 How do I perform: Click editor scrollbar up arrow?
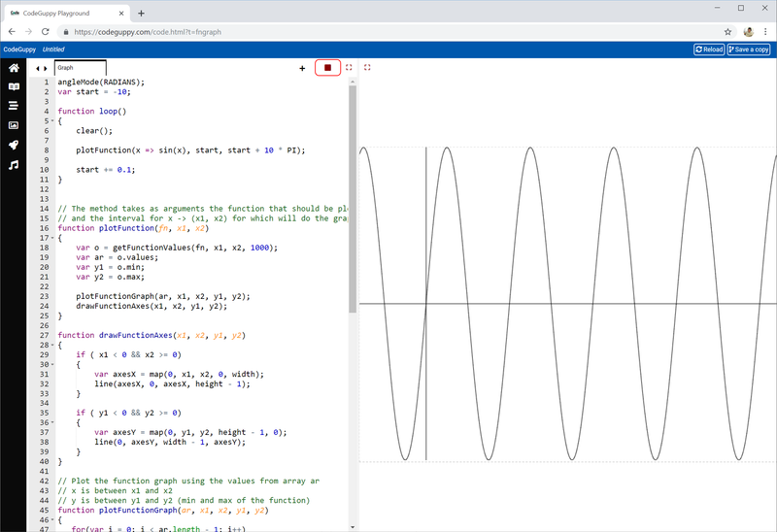pos(353,82)
